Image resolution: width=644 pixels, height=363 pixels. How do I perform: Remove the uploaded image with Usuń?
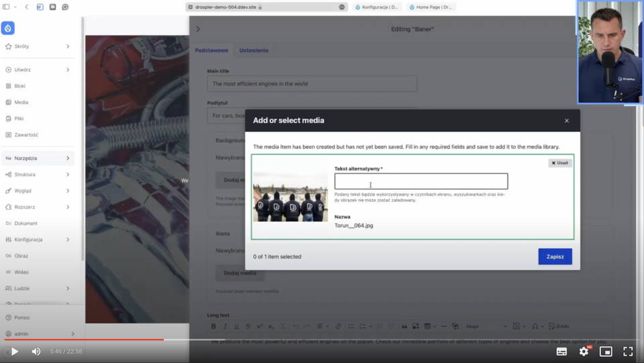(x=560, y=163)
